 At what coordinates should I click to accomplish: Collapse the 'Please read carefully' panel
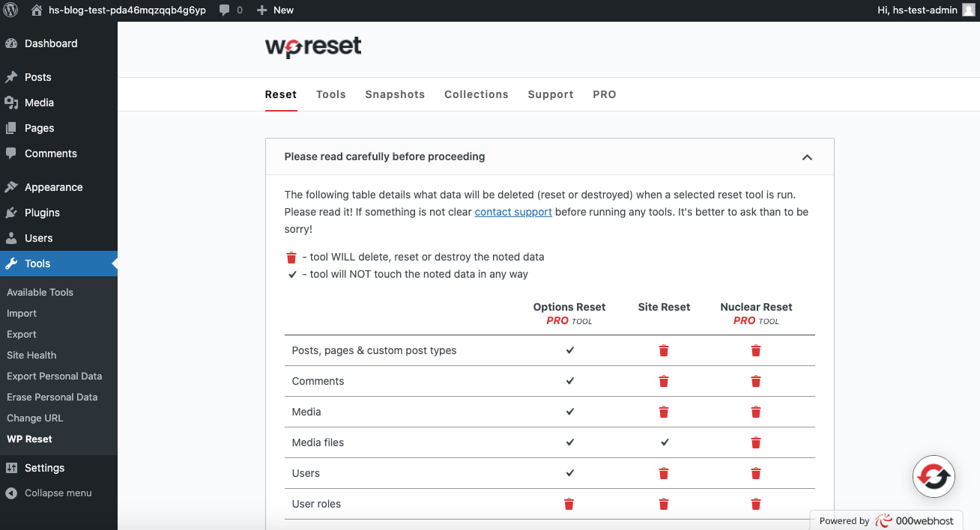point(807,157)
